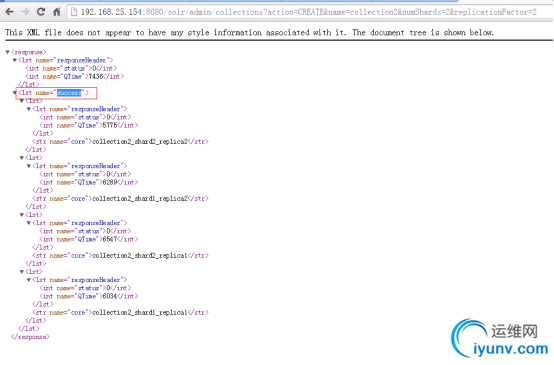Collapse the lst containing collection2_shard2_replica1
Viewport: 554px width, 365px height.
click(x=22, y=214)
